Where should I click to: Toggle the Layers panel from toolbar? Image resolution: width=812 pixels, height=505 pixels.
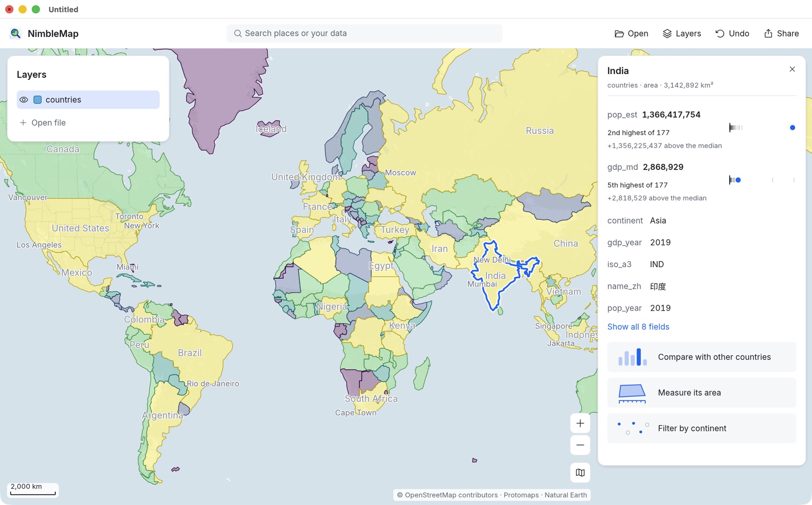[682, 33]
